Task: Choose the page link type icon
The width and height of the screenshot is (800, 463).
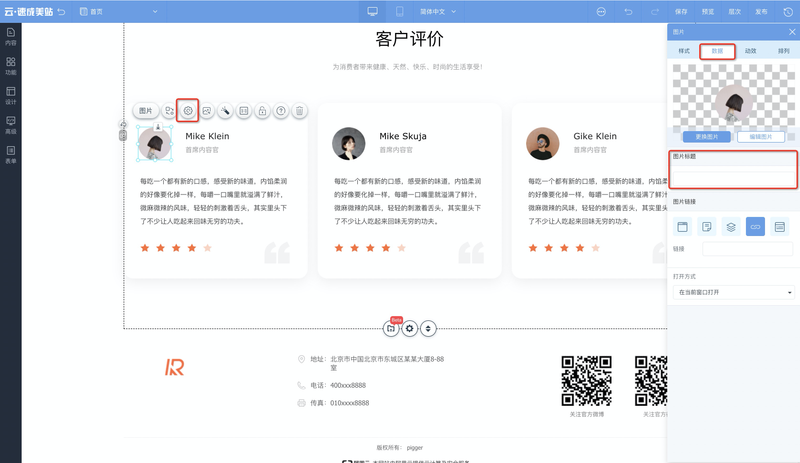Action: tap(682, 227)
